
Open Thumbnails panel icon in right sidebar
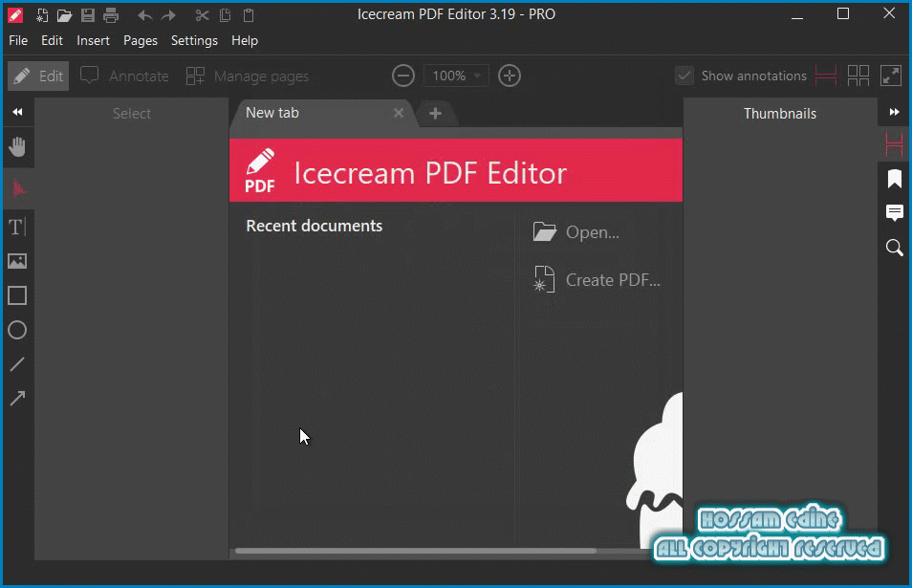click(895, 144)
